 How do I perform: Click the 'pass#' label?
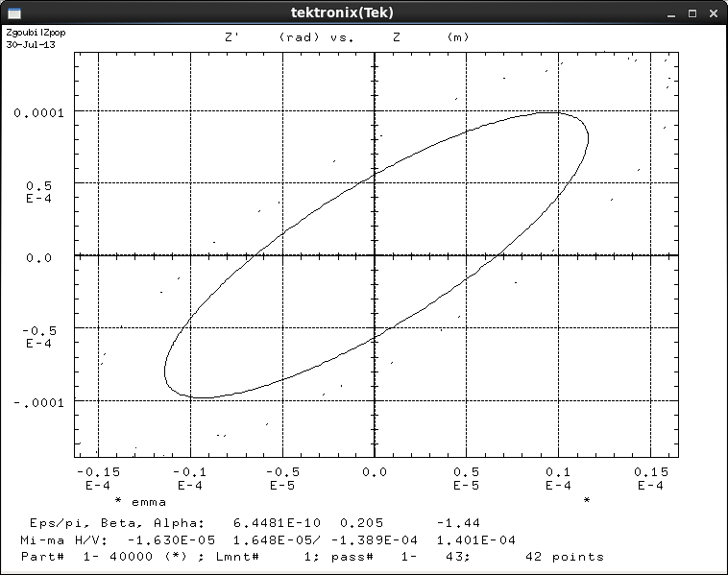pos(352,557)
